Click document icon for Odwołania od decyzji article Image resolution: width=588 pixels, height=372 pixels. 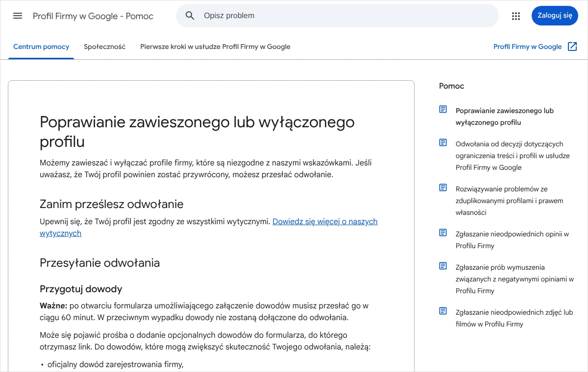click(443, 143)
